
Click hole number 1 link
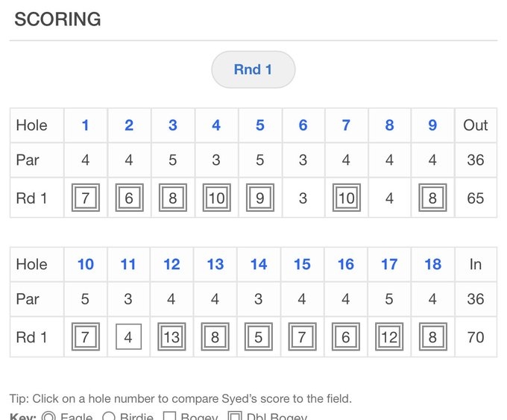(86, 125)
